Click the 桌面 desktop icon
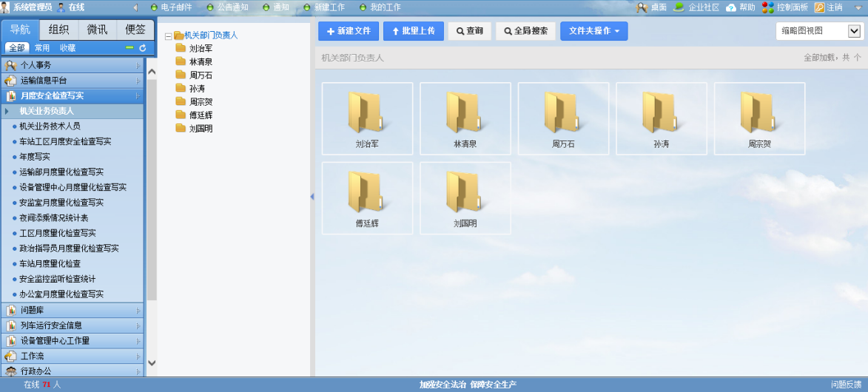Viewport: 868px width, 392px height. pyautogui.click(x=642, y=7)
